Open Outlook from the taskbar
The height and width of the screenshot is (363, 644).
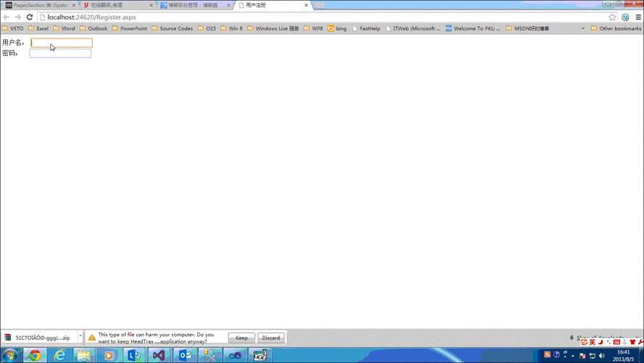pyautogui.click(x=185, y=355)
